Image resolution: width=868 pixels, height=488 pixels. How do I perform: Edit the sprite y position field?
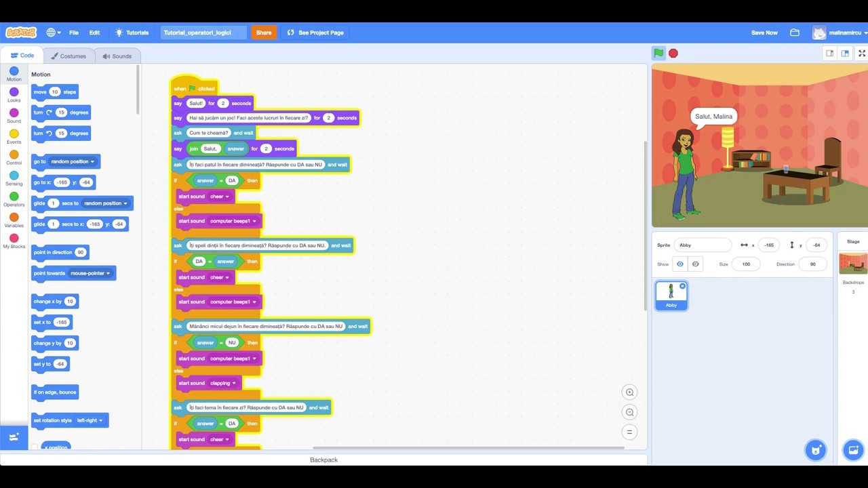tap(816, 245)
